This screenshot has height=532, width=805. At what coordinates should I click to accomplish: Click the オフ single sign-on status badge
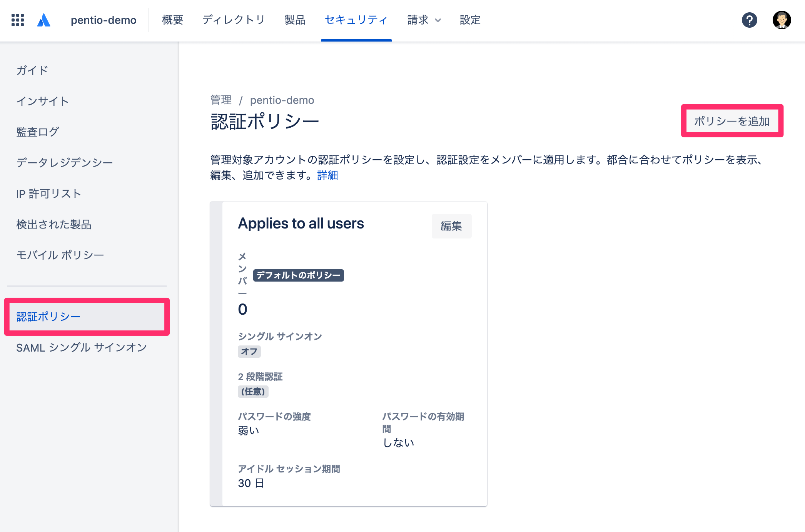point(249,352)
